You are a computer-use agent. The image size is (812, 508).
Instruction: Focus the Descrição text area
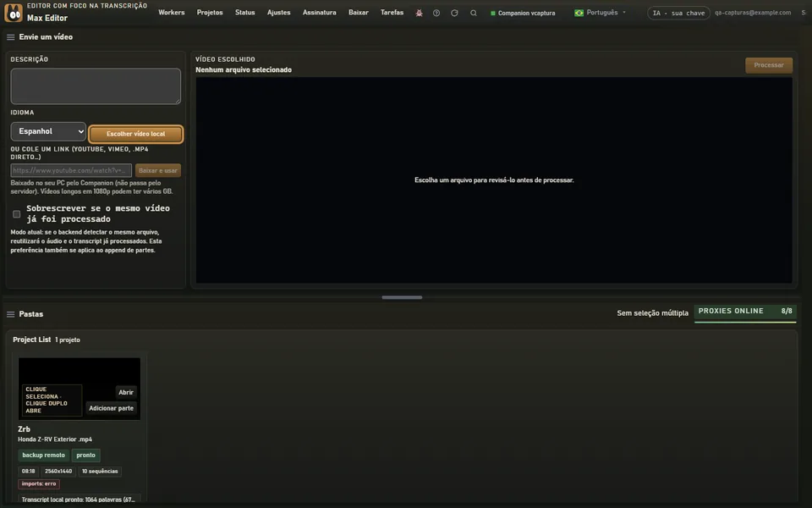[x=96, y=86]
